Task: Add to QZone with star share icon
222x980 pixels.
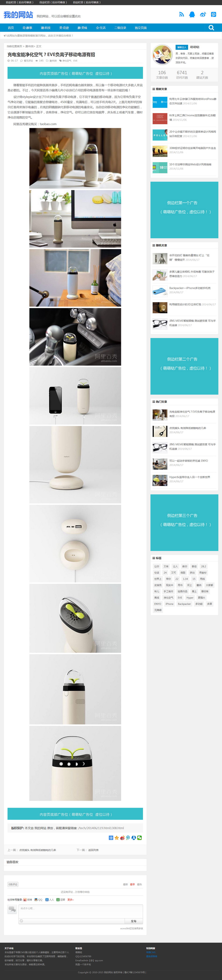Action: pos(117,838)
